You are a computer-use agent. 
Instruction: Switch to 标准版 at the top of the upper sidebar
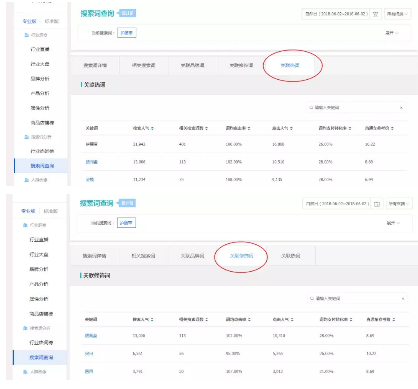tap(52, 21)
